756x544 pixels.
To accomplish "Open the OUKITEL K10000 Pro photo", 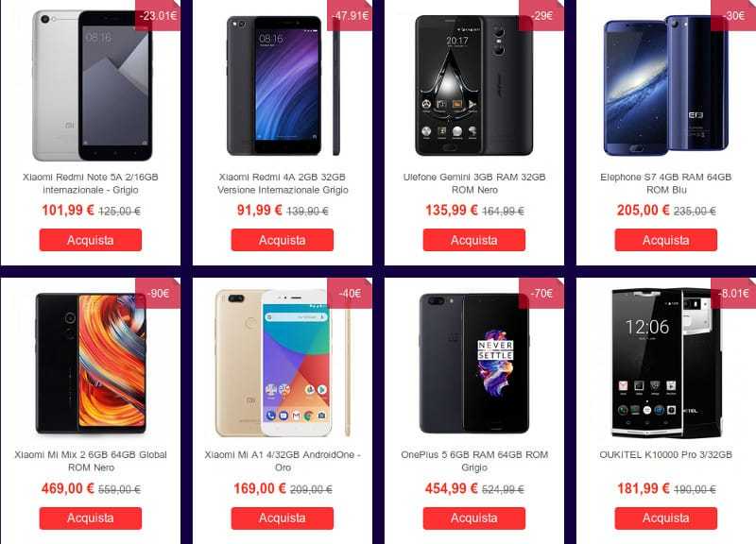I will click(666, 363).
